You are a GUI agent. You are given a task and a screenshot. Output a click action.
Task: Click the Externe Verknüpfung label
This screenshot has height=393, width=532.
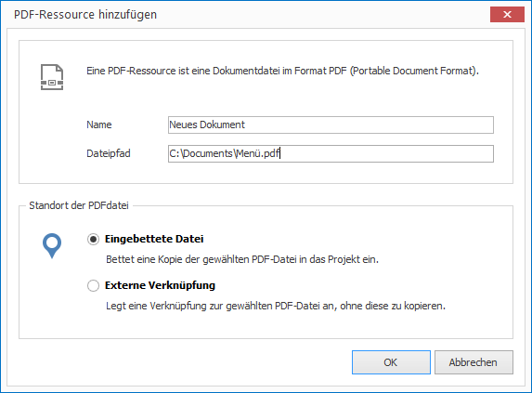(160, 285)
